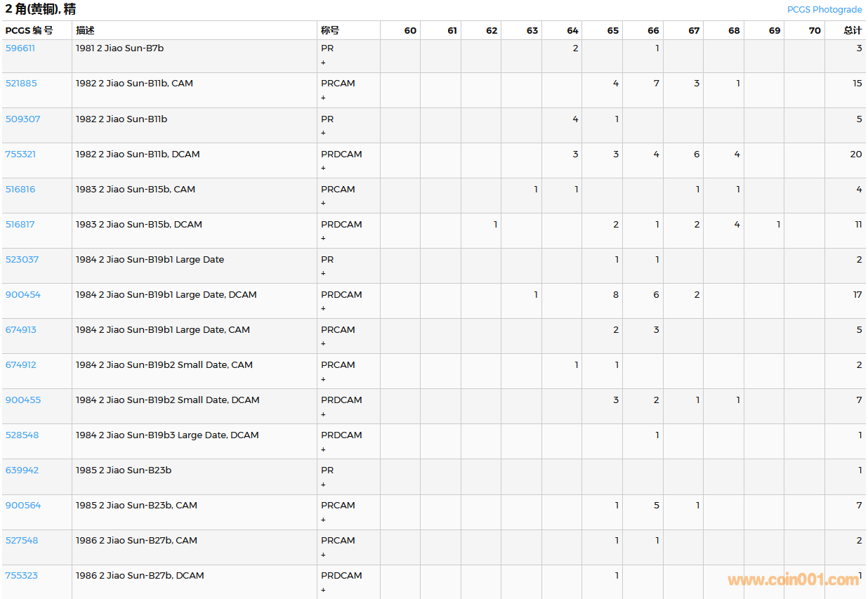Expand plus under 1984 B19b1 Large Date PR

point(324,273)
